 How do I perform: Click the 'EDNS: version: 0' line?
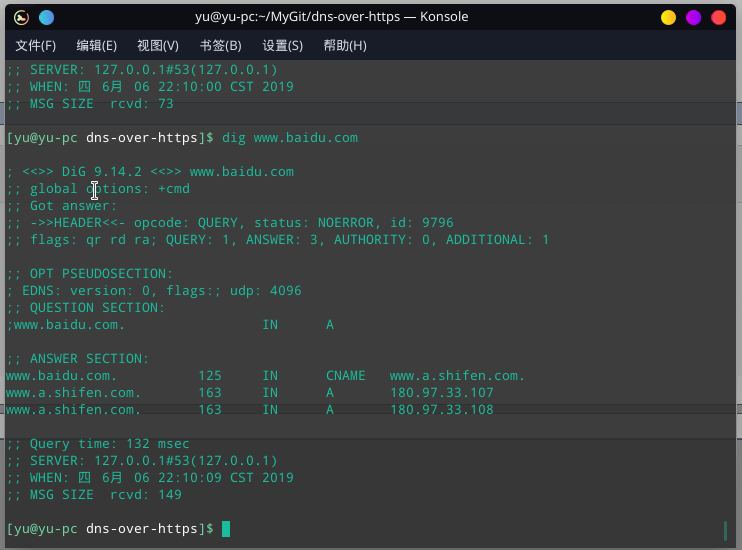point(154,291)
